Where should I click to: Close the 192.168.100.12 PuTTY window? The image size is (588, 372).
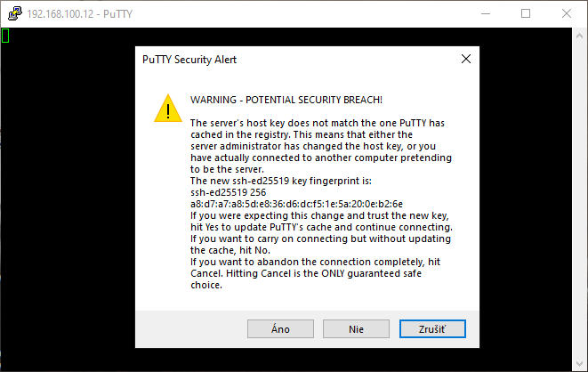pyautogui.click(x=567, y=14)
